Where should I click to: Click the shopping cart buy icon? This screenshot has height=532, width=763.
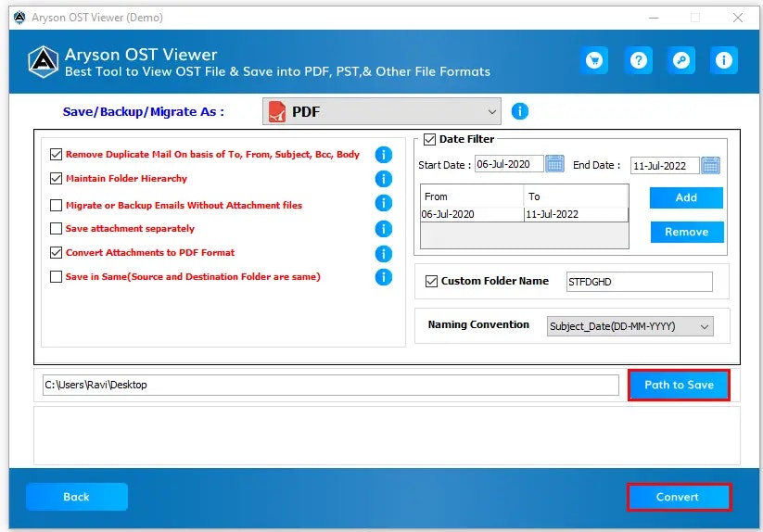594,60
